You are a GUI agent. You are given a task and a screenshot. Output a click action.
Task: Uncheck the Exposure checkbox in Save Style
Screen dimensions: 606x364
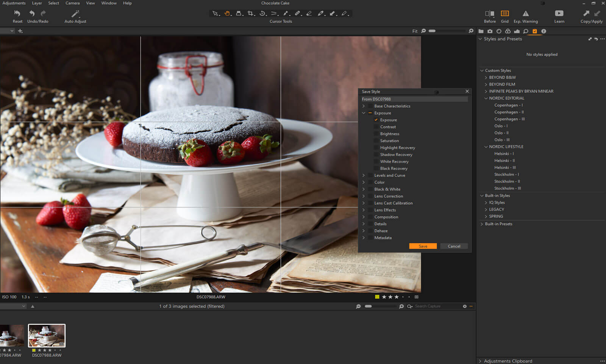click(376, 120)
